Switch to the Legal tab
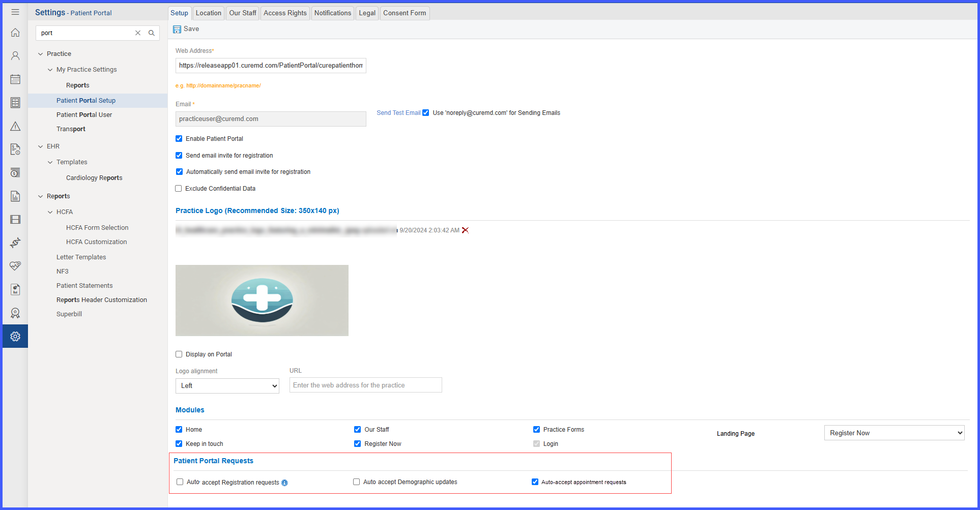This screenshot has width=980, height=510. [x=367, y=13]
